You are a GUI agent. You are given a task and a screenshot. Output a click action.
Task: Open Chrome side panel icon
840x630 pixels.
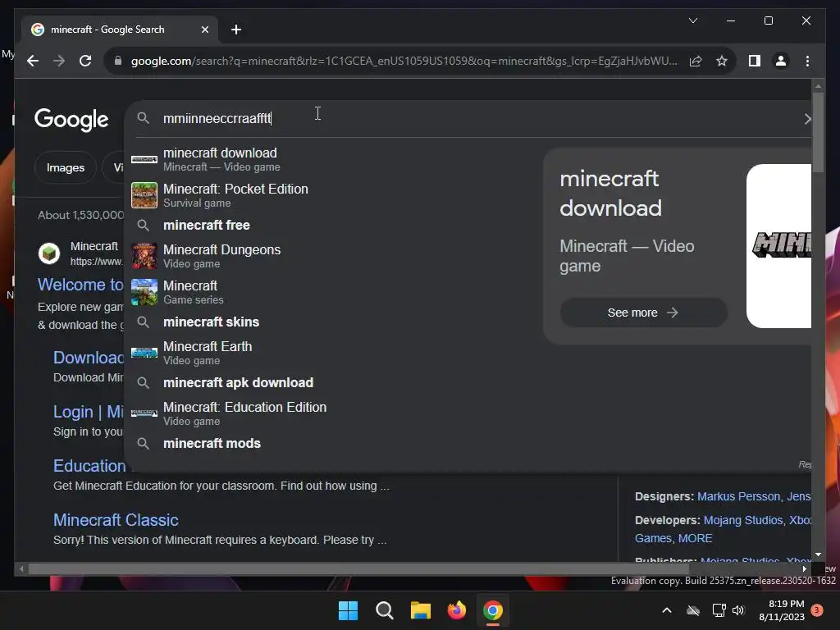pyautogui.click(x=755, y=61)
